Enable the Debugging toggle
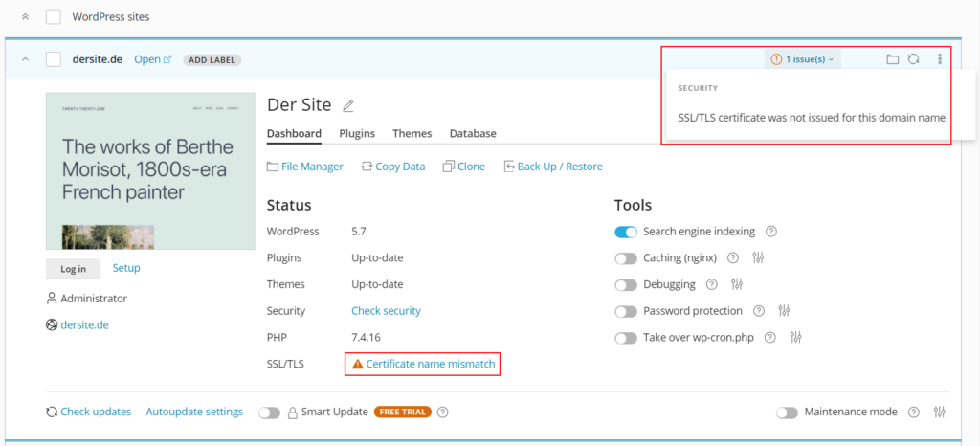980x446 pixels. click(626, 285)
